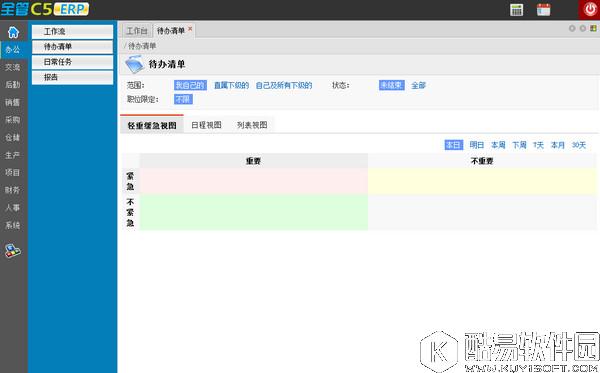Click the yellow urgent-unimportant quadrant
600x373 pixels.
coord(482,181)
